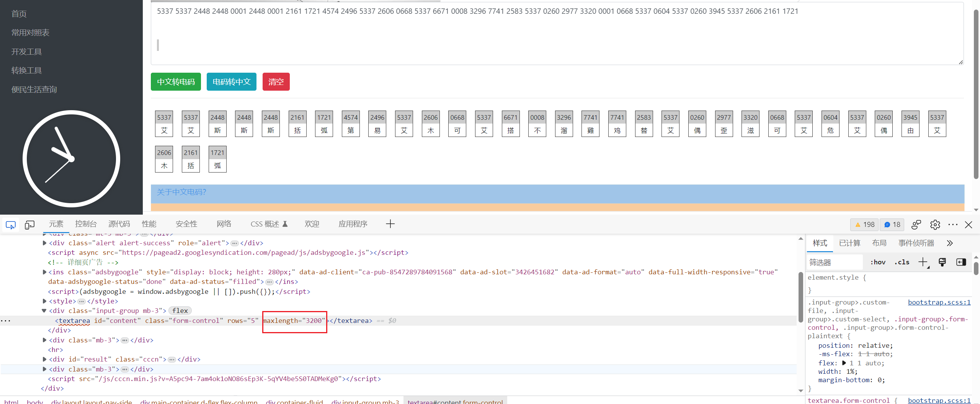Viewport: 980px width, 404px height.
Task: Click the 筛选器 styles filter field
Action: [835, 262]
